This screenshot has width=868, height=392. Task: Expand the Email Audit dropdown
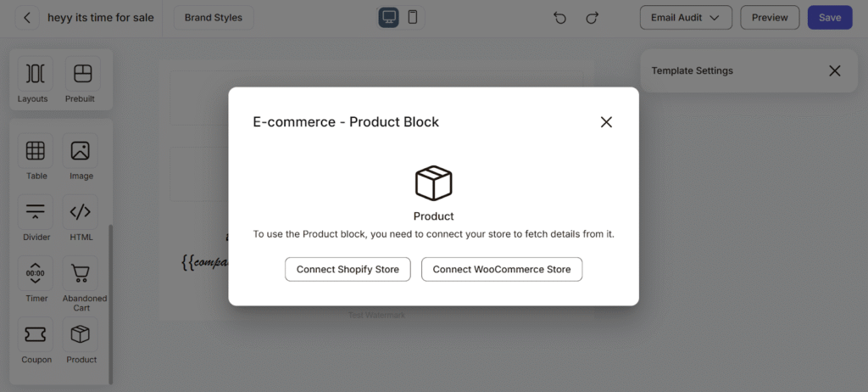686,18
